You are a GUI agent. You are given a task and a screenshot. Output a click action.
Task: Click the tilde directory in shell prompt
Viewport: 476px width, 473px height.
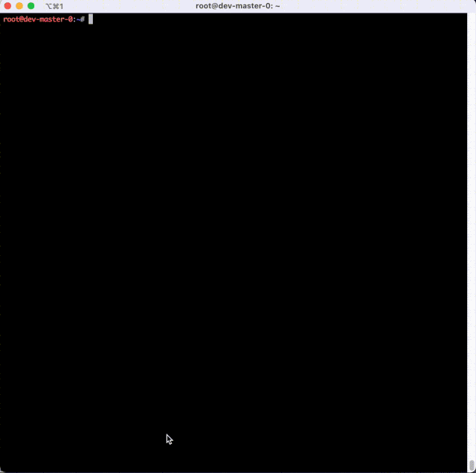coord(78,19)
